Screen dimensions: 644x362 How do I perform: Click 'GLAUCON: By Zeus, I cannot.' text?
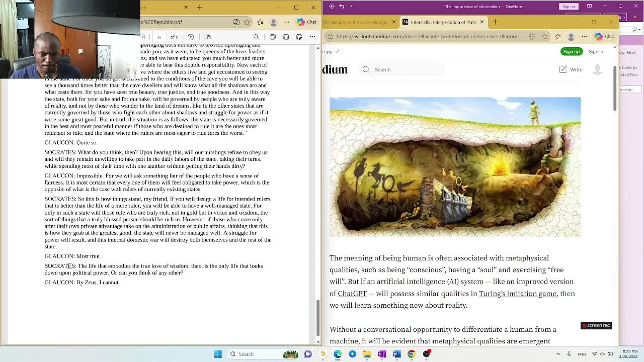tap(82, 283)
